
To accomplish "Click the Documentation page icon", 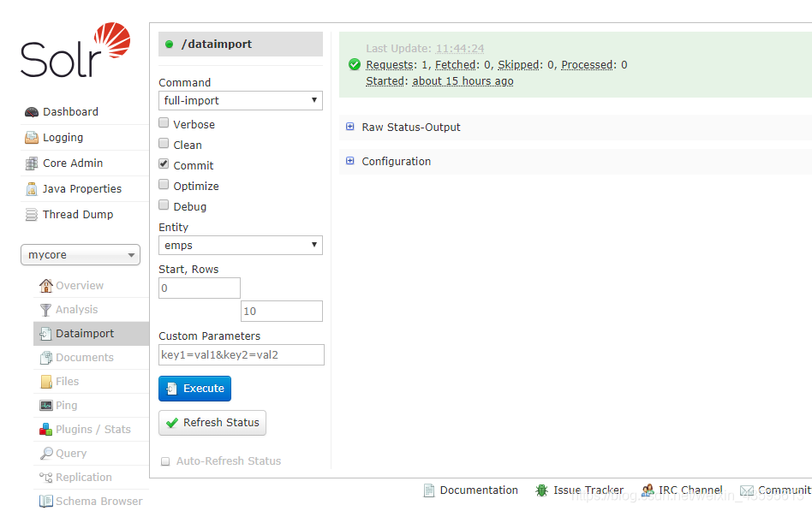I will point(429,490).
